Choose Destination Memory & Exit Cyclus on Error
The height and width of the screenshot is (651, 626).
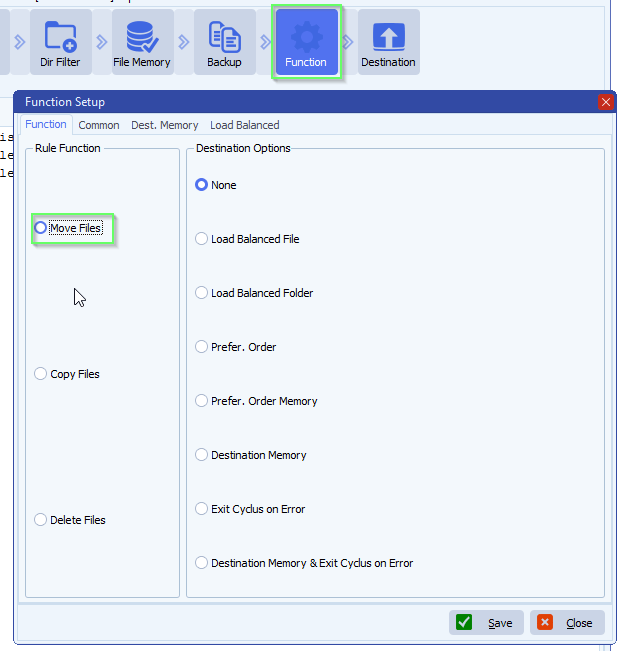pyautogui.click(x=304, y=563)
